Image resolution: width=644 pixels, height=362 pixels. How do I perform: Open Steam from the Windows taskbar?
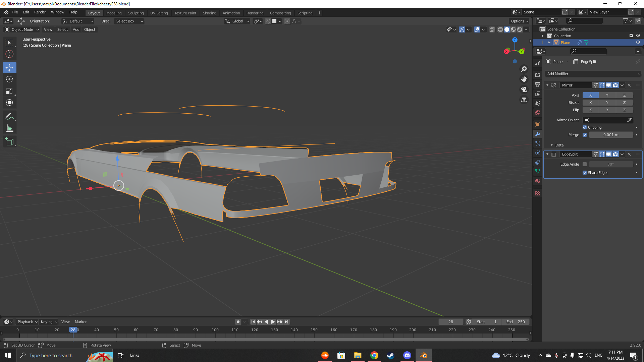pyautogui.click(x=390, y=355)
